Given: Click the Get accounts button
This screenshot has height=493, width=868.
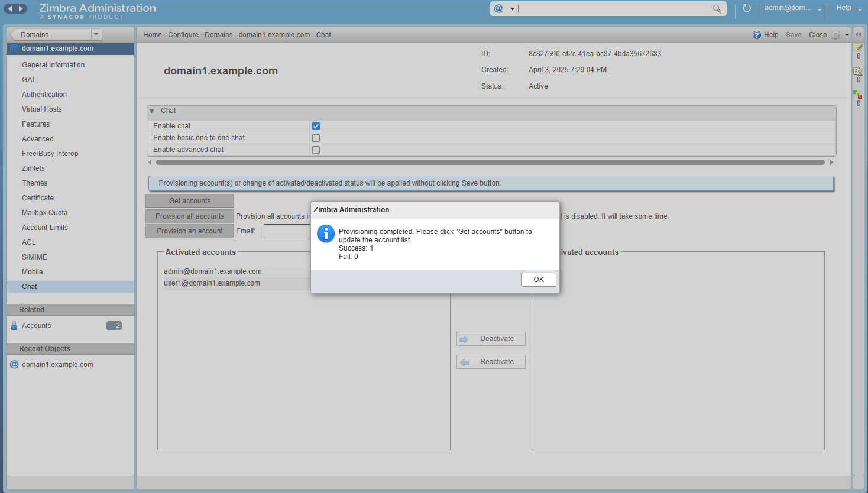Looking at the screenshot, I should (x=190, y=201).
